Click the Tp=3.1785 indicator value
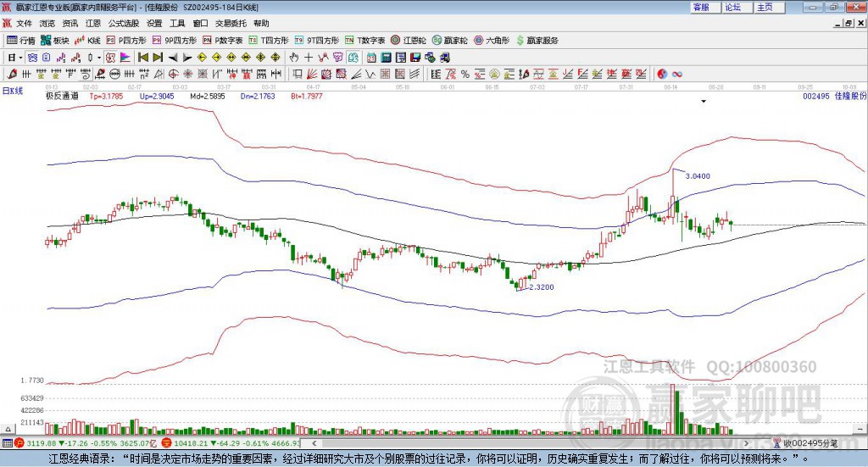 (106, 97)
